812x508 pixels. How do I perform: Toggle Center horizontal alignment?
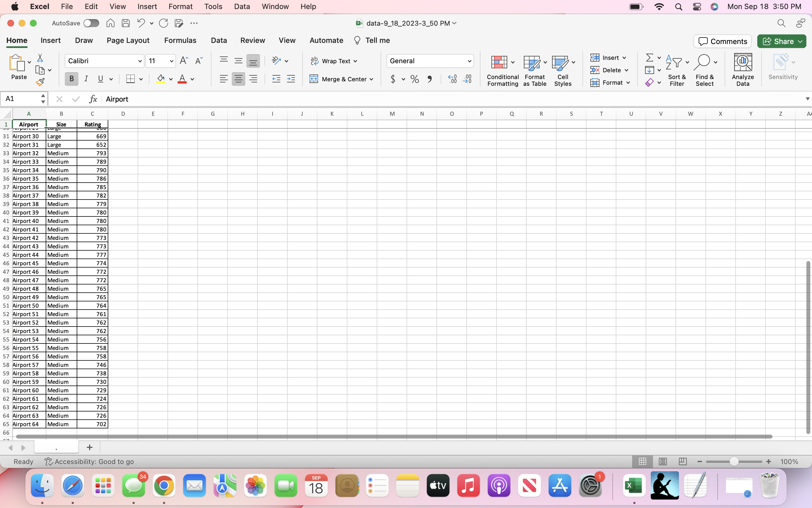(238, 79)
